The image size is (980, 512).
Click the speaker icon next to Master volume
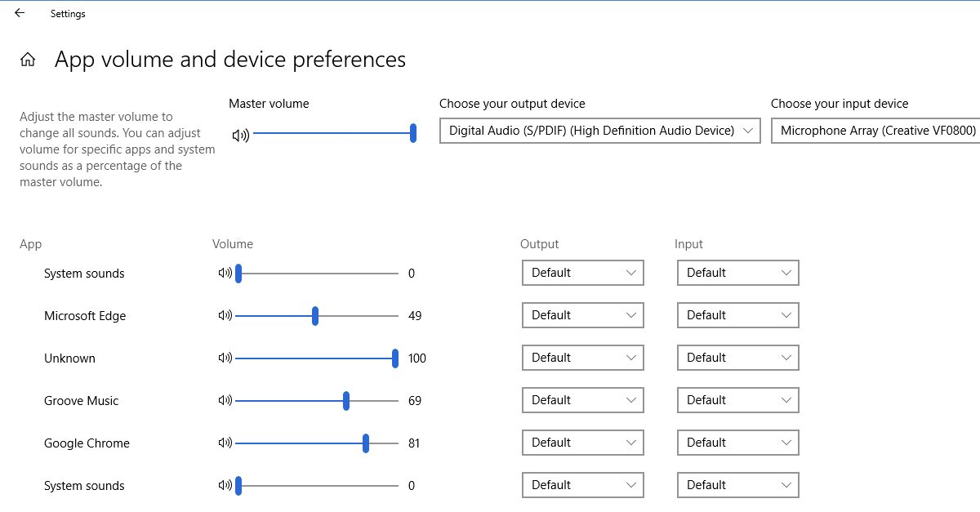240,136
